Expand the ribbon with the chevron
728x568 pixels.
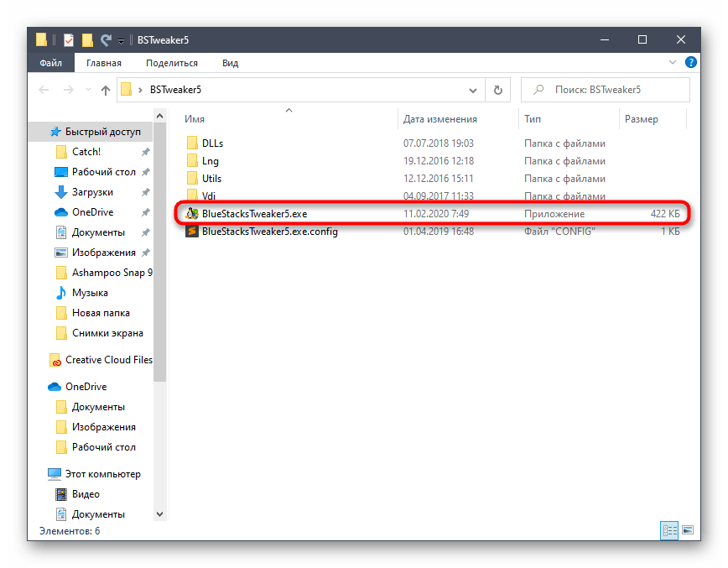click(x=672, y=62)
